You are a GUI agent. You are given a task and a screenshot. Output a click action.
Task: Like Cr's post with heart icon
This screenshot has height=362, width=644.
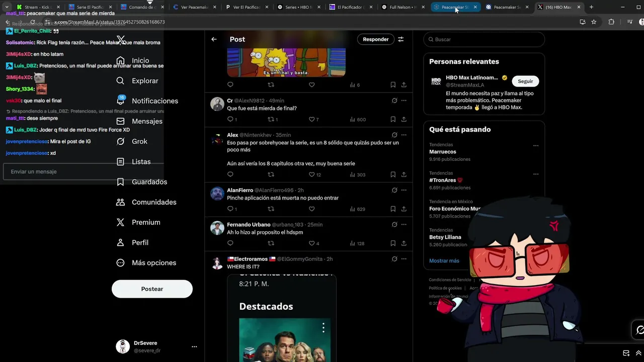click(x=311, y=119)
